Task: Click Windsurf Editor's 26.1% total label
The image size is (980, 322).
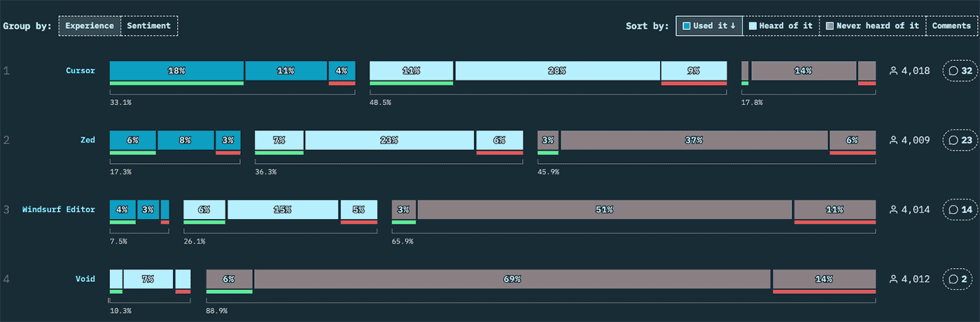Action: click(194, 241)
